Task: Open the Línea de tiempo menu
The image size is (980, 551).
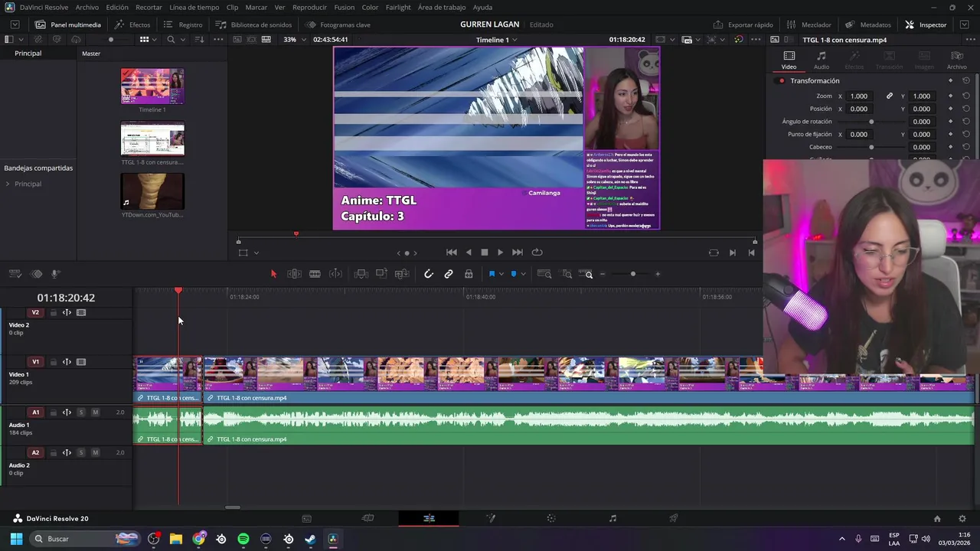Action: click(194, 7)
